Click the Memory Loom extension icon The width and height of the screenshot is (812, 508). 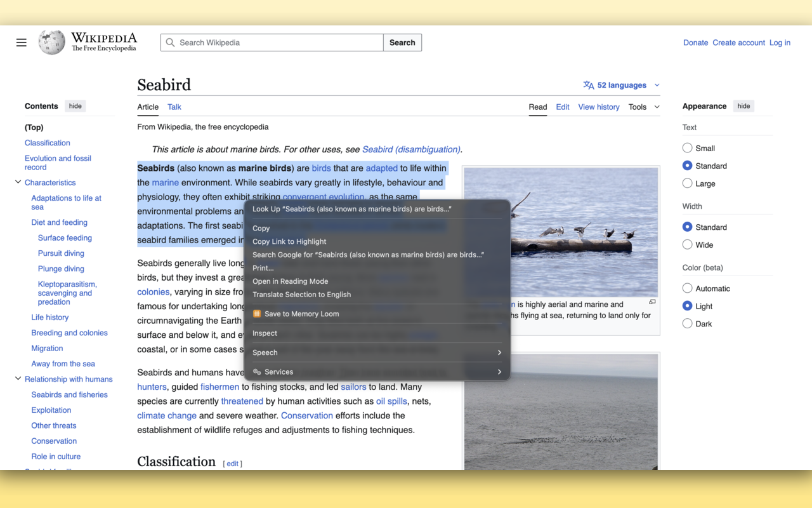point(257,314)
